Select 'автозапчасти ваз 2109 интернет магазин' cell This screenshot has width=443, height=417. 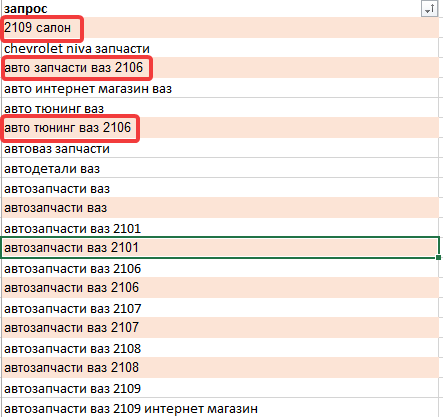click(x=220, y=407)
